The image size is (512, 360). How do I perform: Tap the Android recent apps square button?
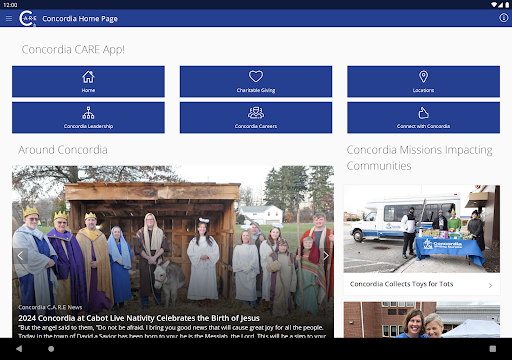point(493,349)
